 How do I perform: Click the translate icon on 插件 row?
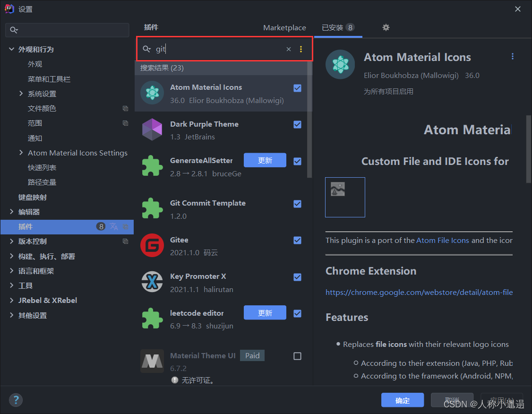[114, 226]
